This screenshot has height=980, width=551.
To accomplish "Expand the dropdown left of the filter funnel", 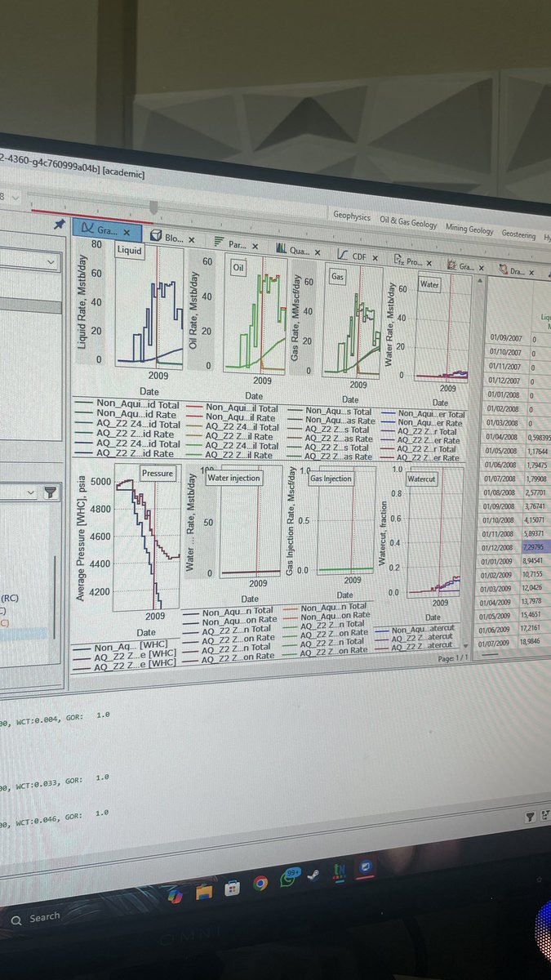I will click(31, 492).
